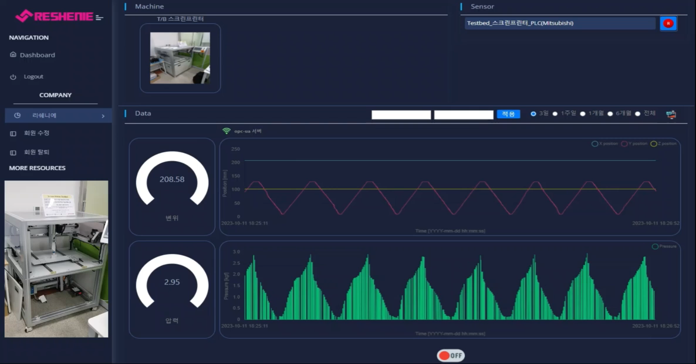This screenshot has height=364, width=696.
Task: Expand the 리쉐니에 company chevron
Action: [103, 116]
